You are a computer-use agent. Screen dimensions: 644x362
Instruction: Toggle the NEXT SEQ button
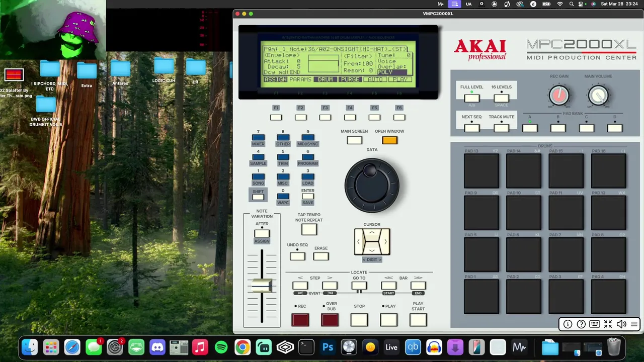pos(471,128)
